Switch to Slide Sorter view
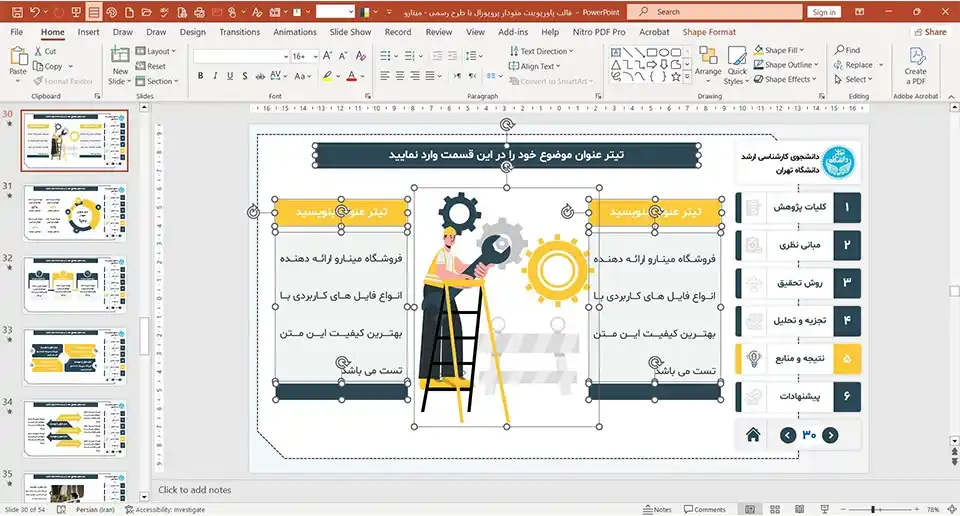Image resolution: width=960 pixels, height=516 pixels. coord(774,509)
